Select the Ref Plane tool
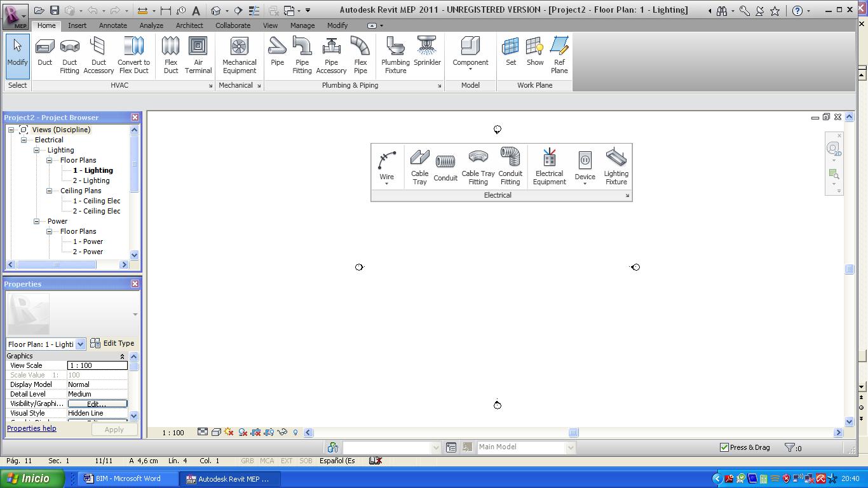Viewport: 868px width, 488px height. coord(559,55)
